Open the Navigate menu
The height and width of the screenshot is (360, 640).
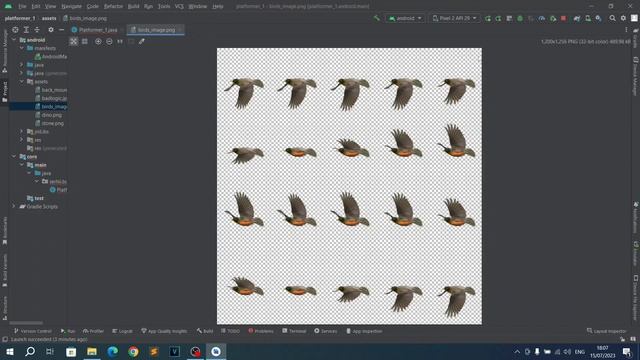pyautogui.click(x=71, y=7)
